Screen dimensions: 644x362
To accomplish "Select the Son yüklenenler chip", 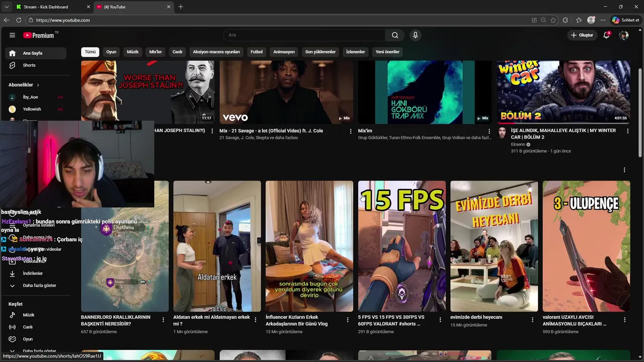I will point(320,52).
